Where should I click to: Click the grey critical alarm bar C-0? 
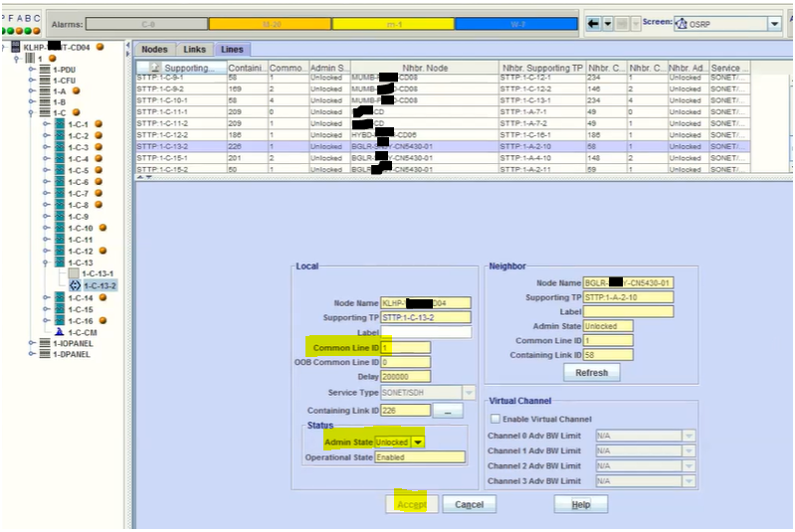coord(147,24)
